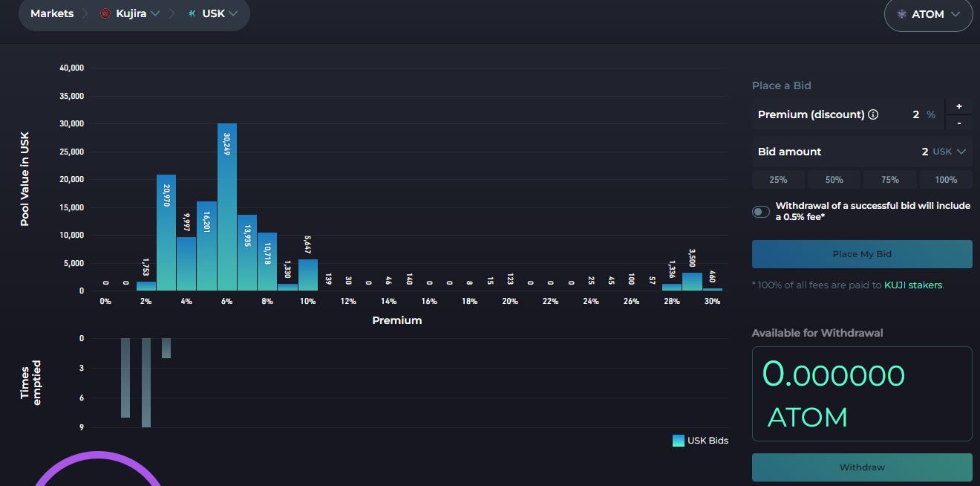Click the 13,935 bar at 7% premium
This screenshot has width=980, height=486.
click(x=247, y=253)
